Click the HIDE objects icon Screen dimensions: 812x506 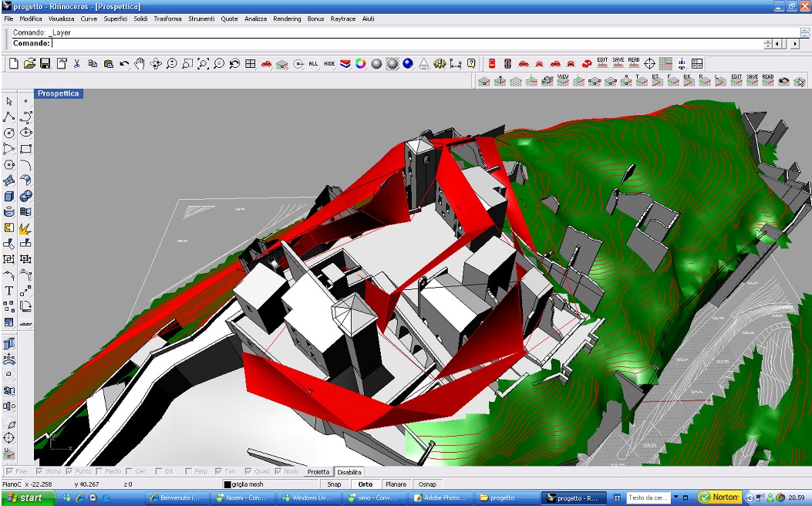pos(329,64)
